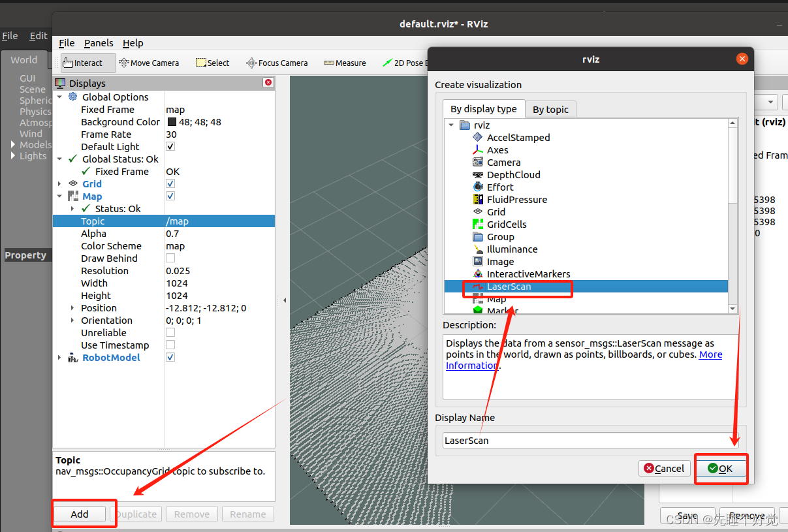This screenshot has width=788, height=532.
Task: Select the Topic /map value field
Action: [x=219, y=221]
